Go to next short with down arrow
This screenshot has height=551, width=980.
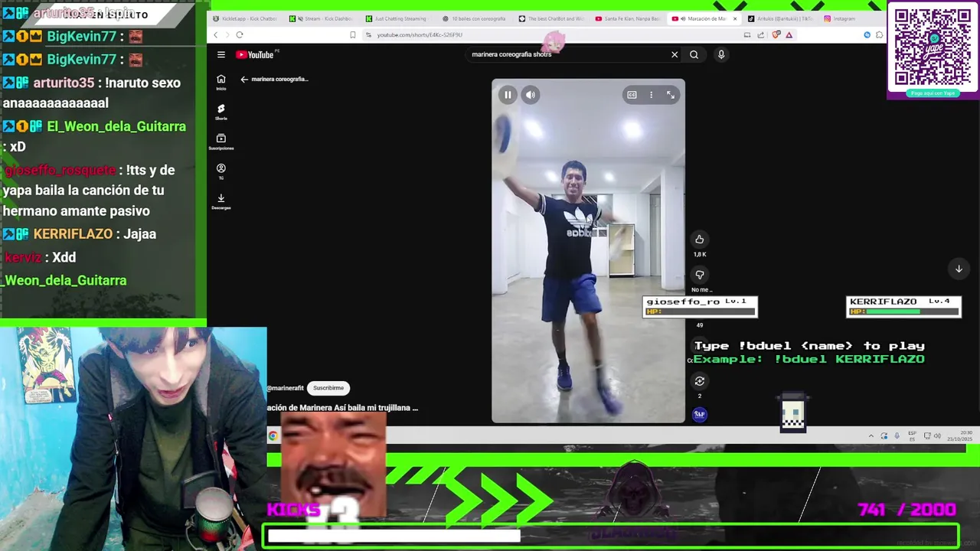click(959, 269)
